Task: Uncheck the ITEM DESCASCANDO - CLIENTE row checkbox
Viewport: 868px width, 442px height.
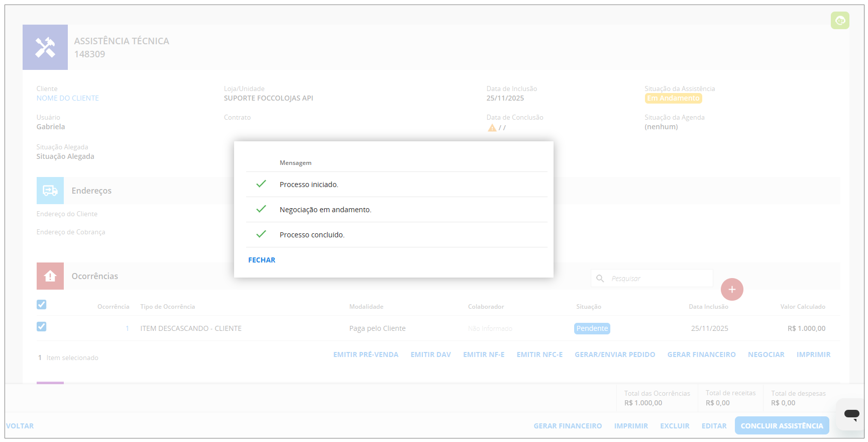Action: point(42,327)
